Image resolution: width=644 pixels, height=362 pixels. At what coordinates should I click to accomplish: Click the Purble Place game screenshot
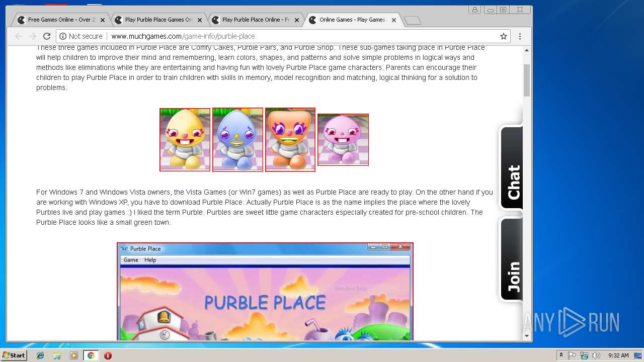(x=265, y=292)
